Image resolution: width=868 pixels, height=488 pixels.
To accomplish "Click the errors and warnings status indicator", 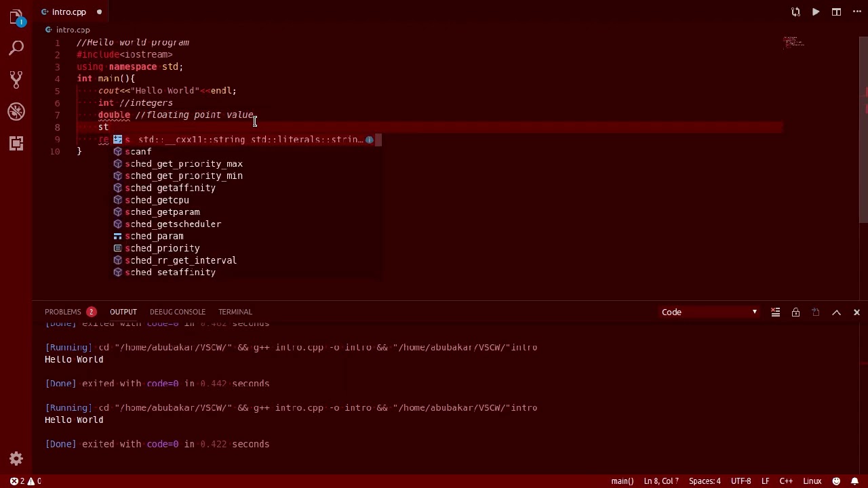I will coord(25,481).
